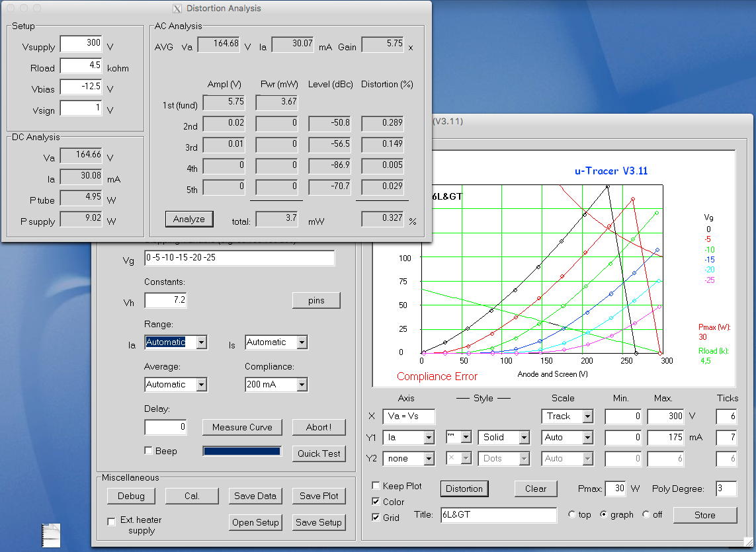Enable the Beep checkbox
This screenshot has height=552, width=756.
[x=149, y=451]
